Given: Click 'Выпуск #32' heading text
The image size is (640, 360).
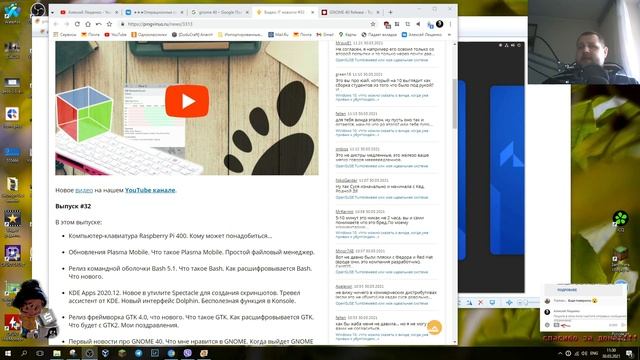Looking at the screenshot, I should pos(73,206).
